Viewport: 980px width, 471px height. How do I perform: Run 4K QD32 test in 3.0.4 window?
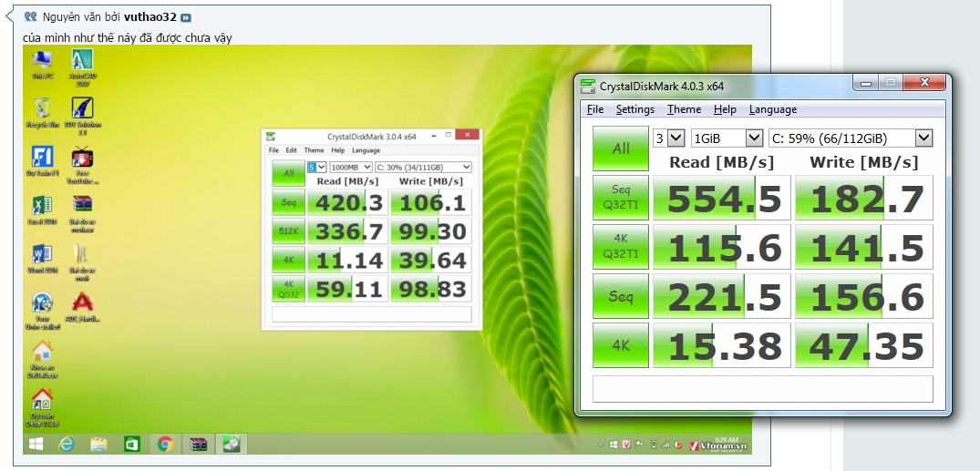tap(288, 289)
